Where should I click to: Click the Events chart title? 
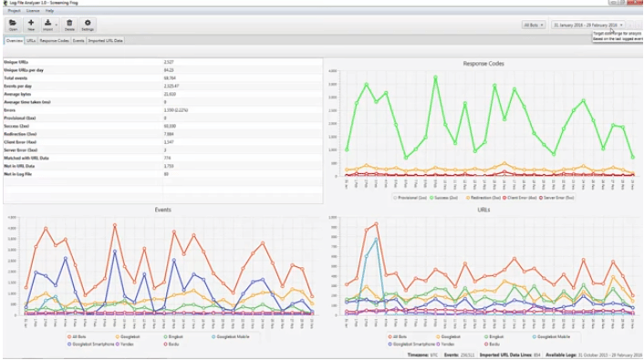pos(162,210)
